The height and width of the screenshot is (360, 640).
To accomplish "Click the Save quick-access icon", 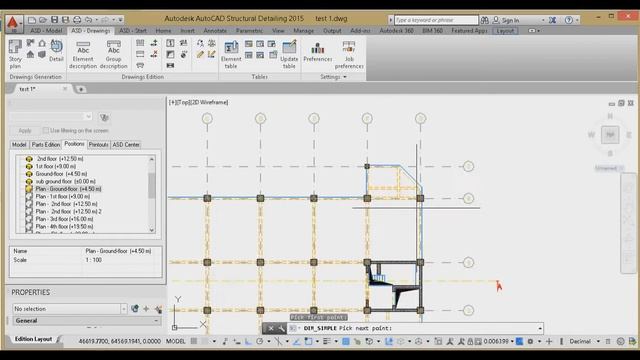I will 54,20.
